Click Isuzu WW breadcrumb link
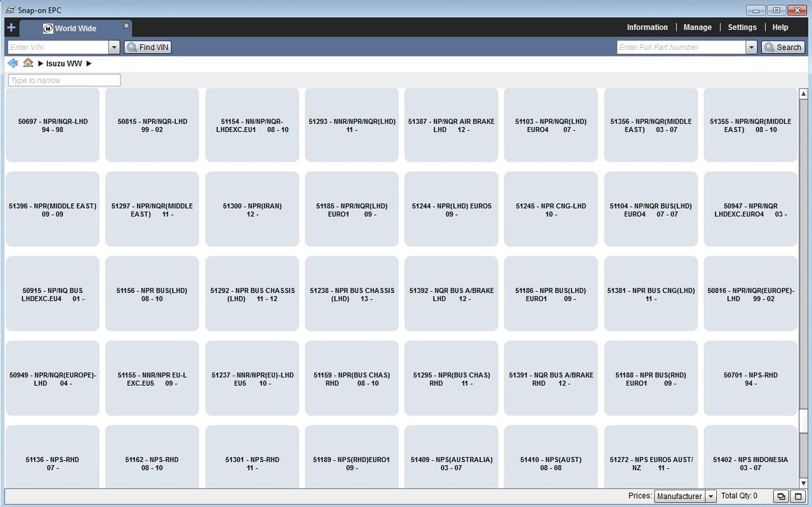This screenshot has height=507, width=812. pos(64,63)
